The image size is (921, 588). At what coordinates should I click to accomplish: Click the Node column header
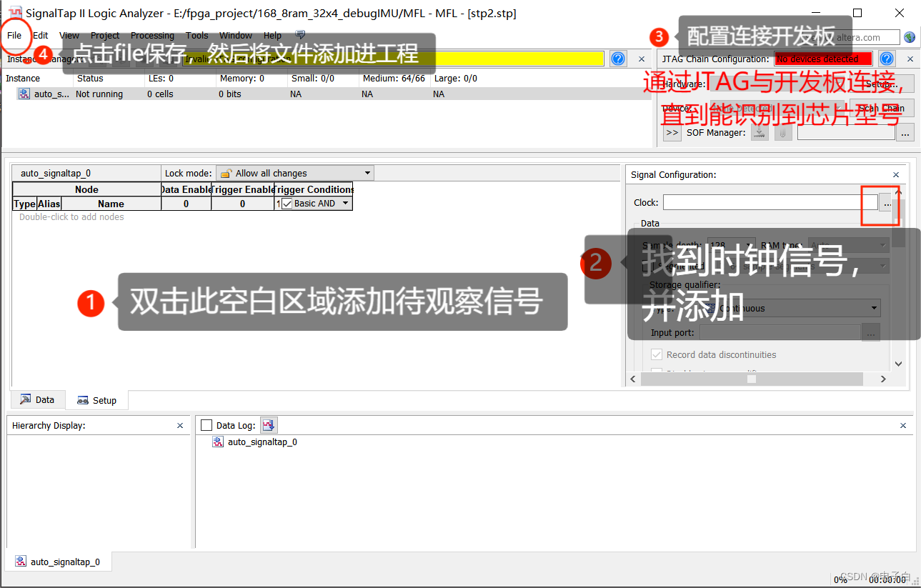tap(86, 189)
